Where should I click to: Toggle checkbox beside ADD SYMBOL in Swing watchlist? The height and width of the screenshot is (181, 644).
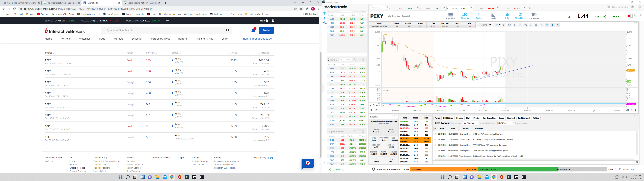[359, 60]
